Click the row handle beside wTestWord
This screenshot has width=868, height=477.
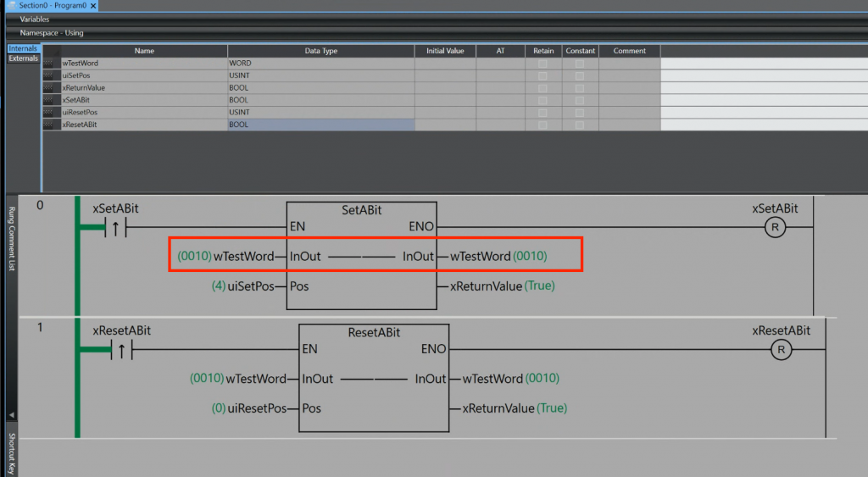(49, 64)
